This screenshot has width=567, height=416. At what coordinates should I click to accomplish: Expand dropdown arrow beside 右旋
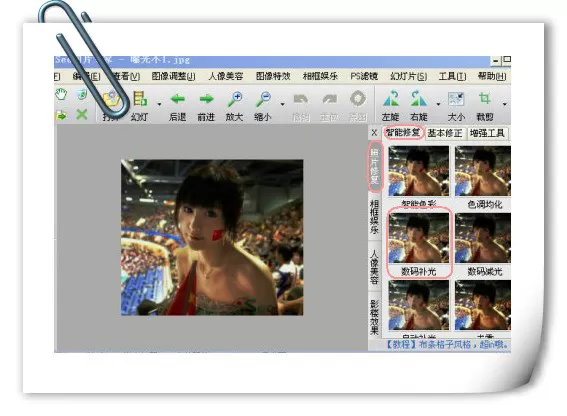[438, 104]
